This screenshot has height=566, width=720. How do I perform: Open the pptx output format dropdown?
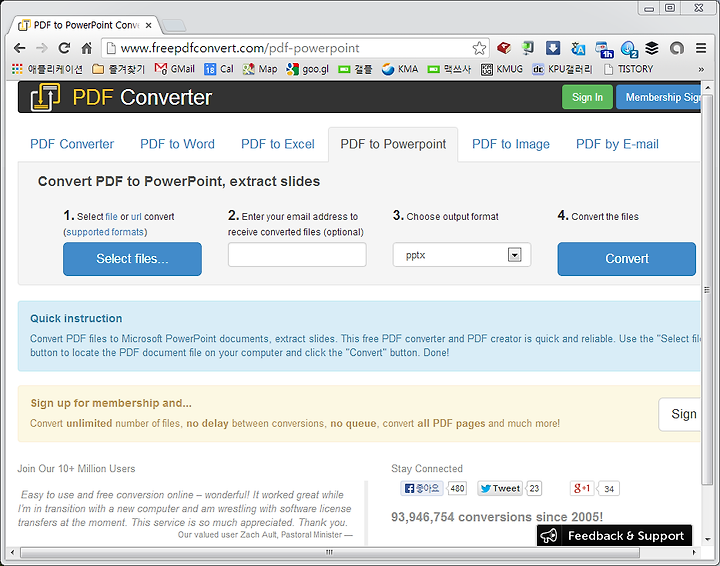coord(461,255)
